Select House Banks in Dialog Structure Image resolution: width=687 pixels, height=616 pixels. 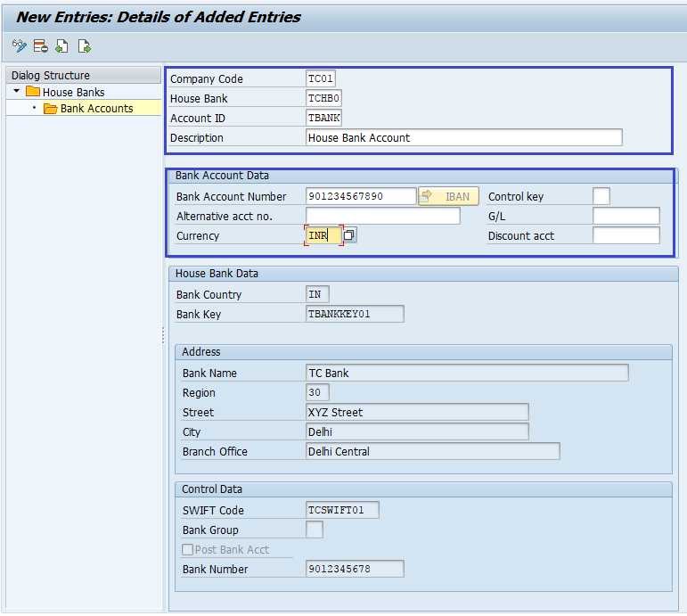(74, 92)
